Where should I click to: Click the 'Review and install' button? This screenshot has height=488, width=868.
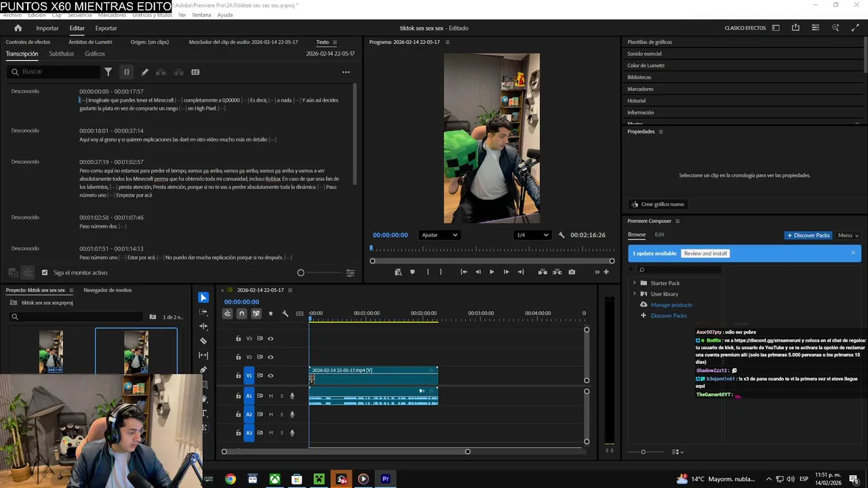coord(705,253)
